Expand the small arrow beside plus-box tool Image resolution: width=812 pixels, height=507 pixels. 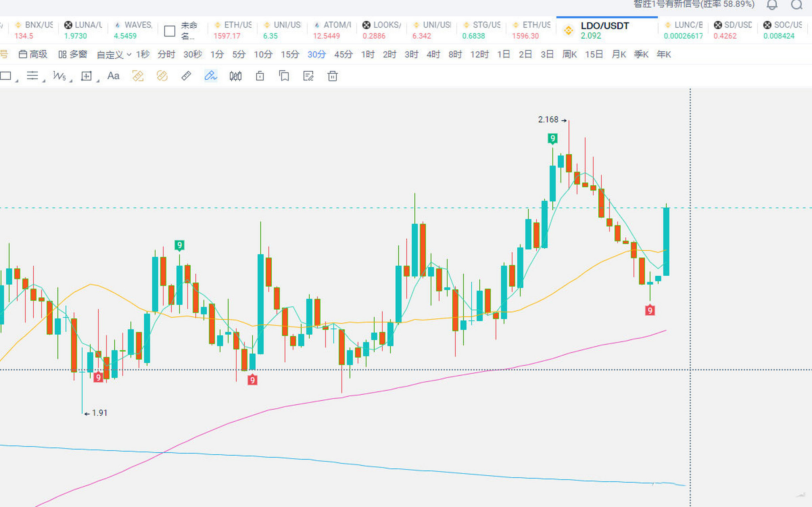97,81
